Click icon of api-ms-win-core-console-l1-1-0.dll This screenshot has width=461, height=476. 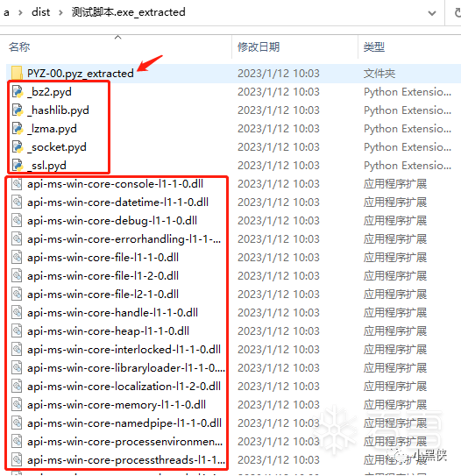coord(17,184)
